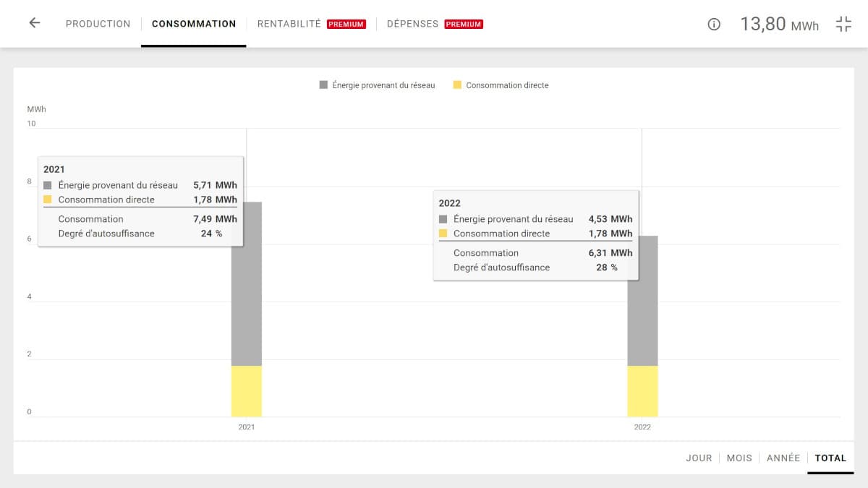868x488 pixels.
Task: Click the 2022 x-axis year label
Action: [x=642, y=427]
